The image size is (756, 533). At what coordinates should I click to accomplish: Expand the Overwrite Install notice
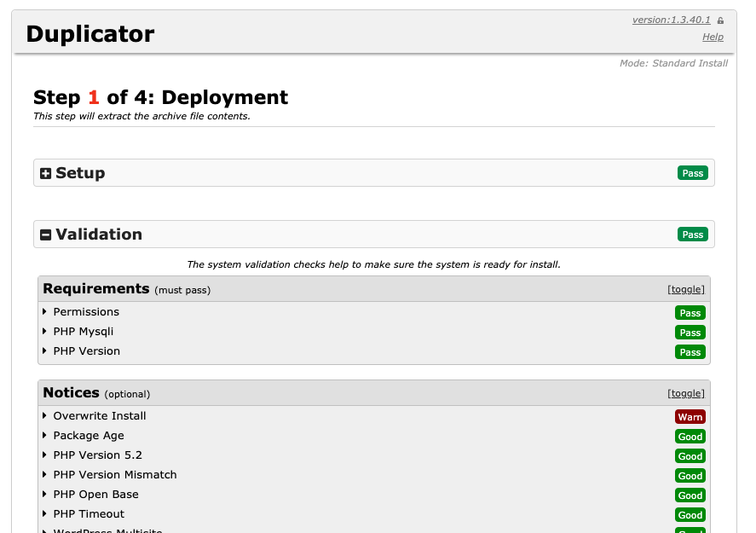[x=99, y=416]
